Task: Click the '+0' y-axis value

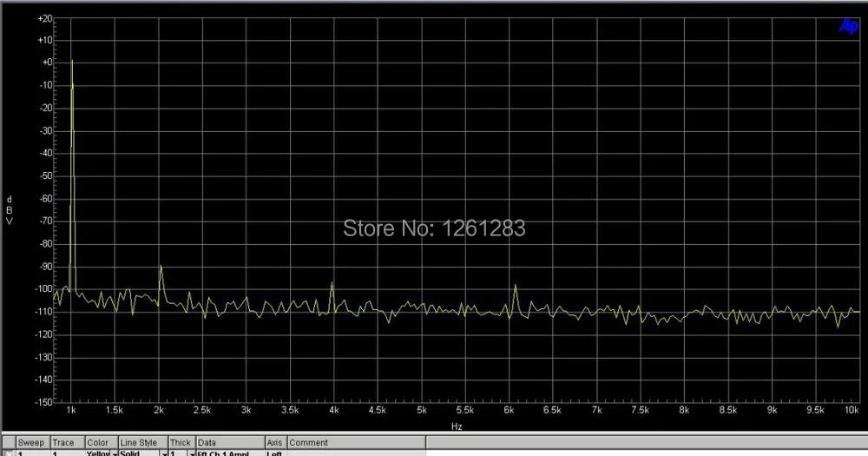Action: (x=47, y=62)
